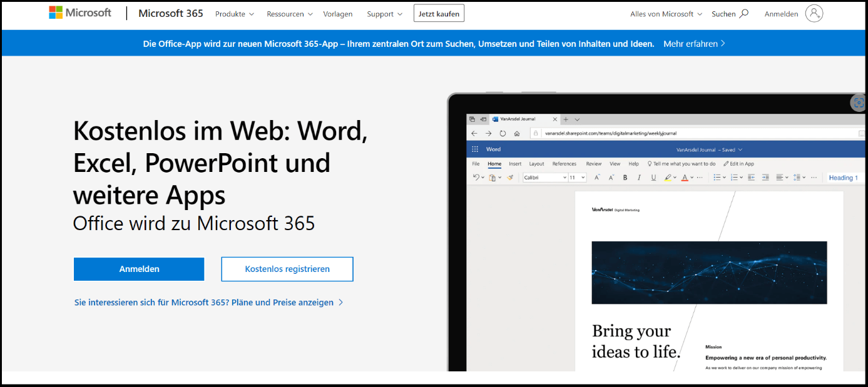Switch to the Home tab in Word
This screenshot has width=868, height=387.
pos(494,164)
